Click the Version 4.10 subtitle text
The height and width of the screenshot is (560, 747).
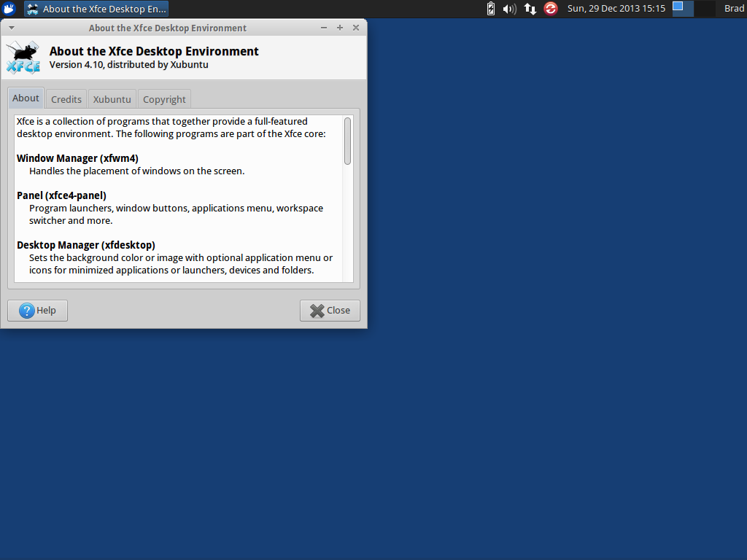tap(128, 65)
